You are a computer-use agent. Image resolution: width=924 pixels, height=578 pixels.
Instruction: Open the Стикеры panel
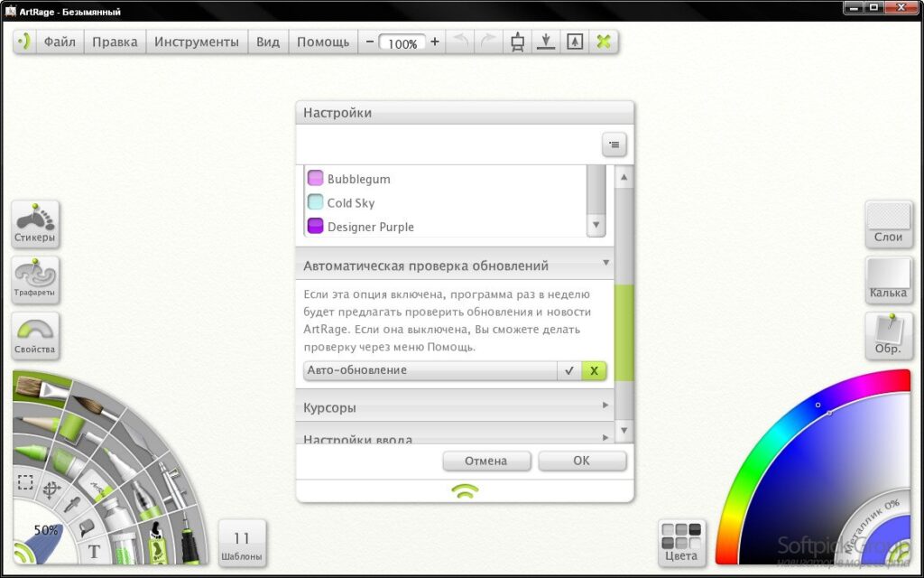35,224
